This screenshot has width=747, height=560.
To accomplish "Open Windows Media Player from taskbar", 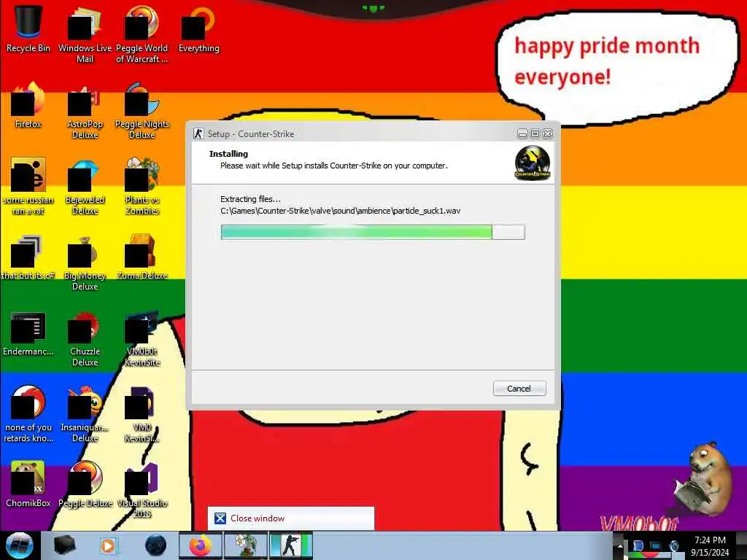I will pyautogui.click(x=108, y=545).
